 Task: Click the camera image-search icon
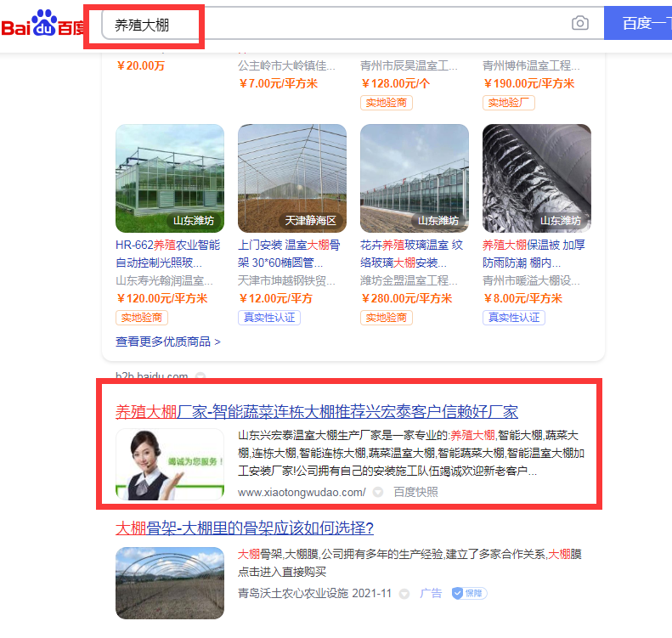(580, 23)
